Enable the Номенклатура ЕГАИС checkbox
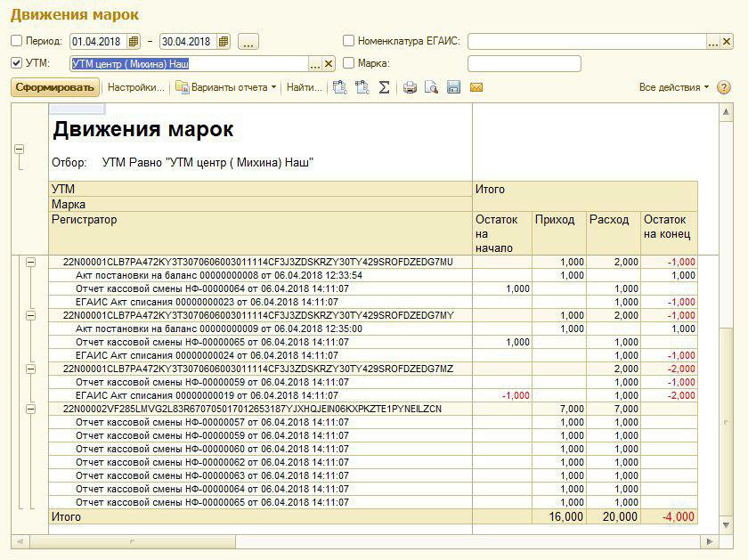This screenshot has height=560, width=748. click(349, 41)
